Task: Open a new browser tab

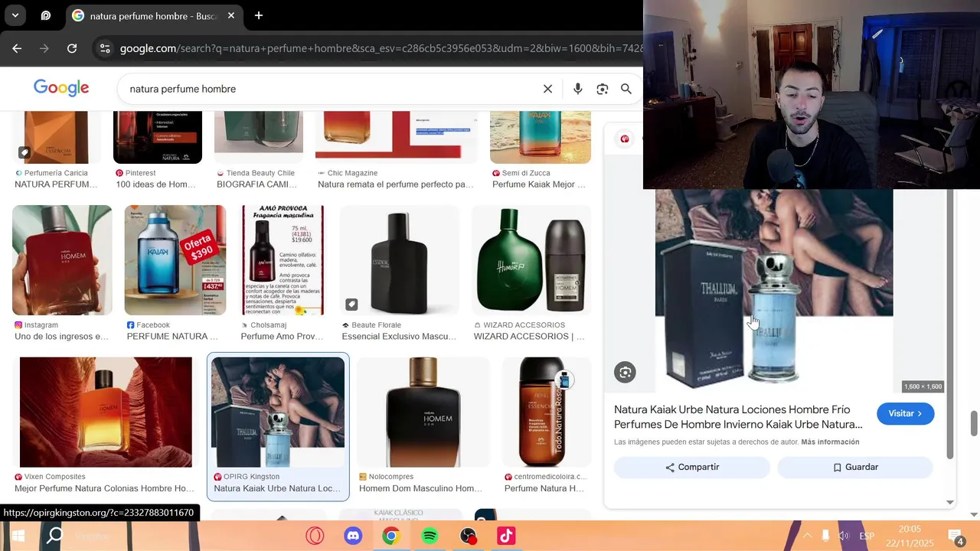Action: pos(259,15)
